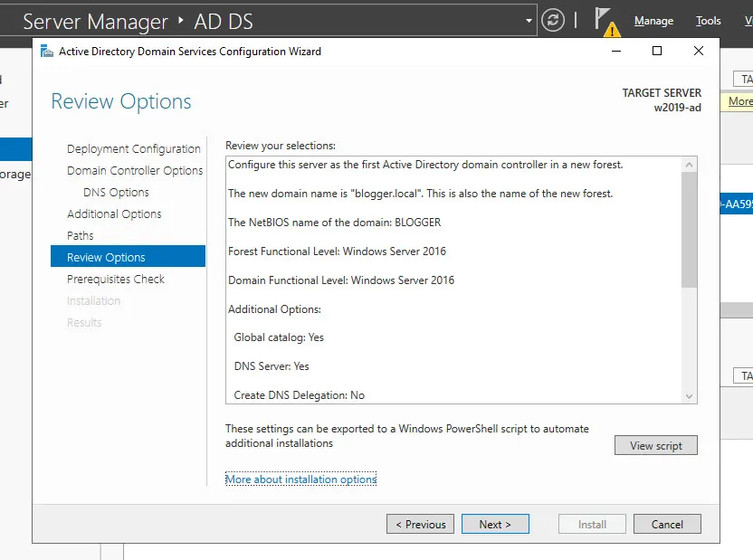The width and height of the screenshot is (753, 560).
Task: Open the notifications flag icon
Action: point(604,20)
